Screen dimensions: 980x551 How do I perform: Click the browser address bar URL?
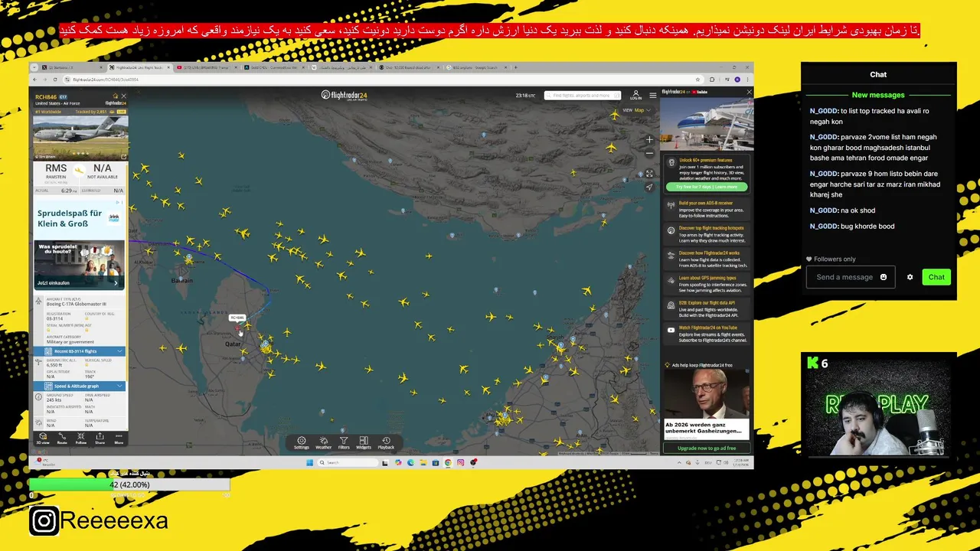click(106, 80)
